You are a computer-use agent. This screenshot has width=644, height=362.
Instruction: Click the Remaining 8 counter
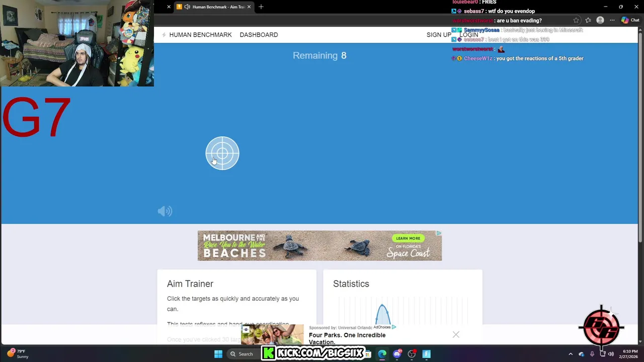click(319, 55)
